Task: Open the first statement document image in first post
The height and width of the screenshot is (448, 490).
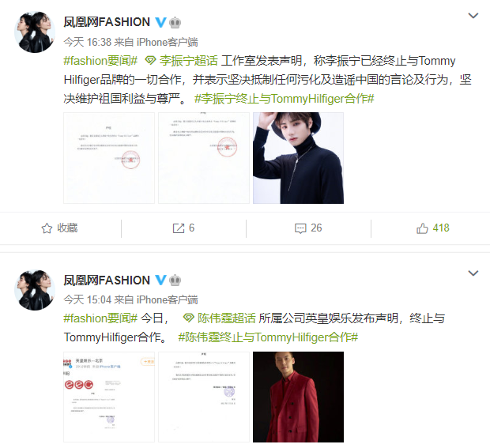Action: point(109,158)
